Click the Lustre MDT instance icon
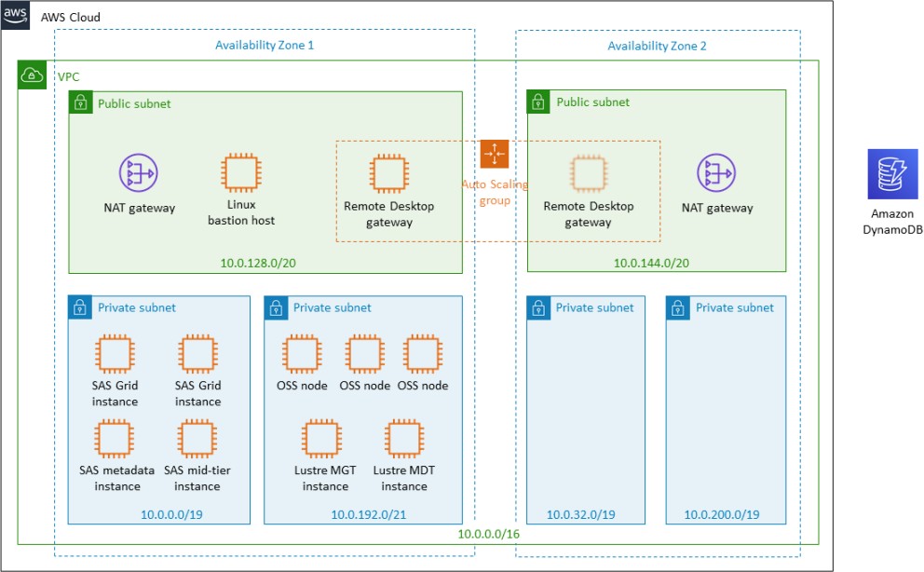924x572 pixels. [404, 439]
